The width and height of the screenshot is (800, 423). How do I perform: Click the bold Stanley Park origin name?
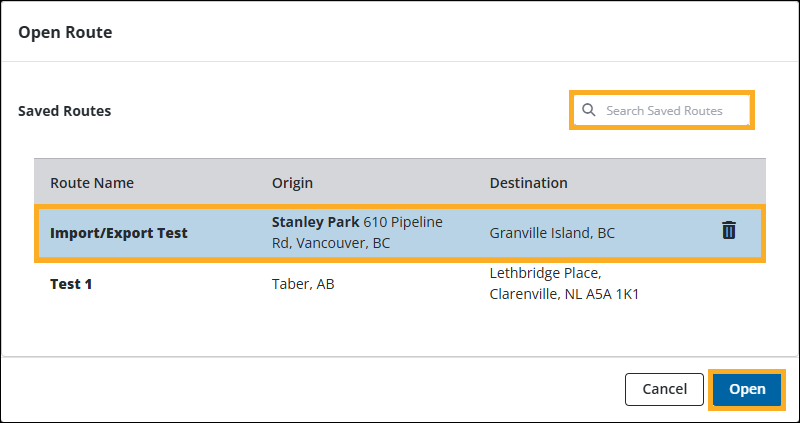click(x=316, y=221)
